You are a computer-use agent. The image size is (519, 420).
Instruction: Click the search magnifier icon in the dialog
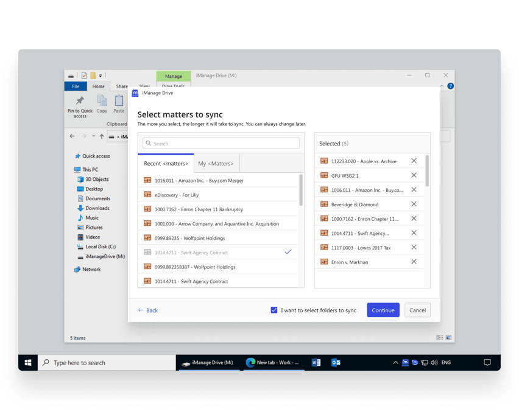[149, 142]
